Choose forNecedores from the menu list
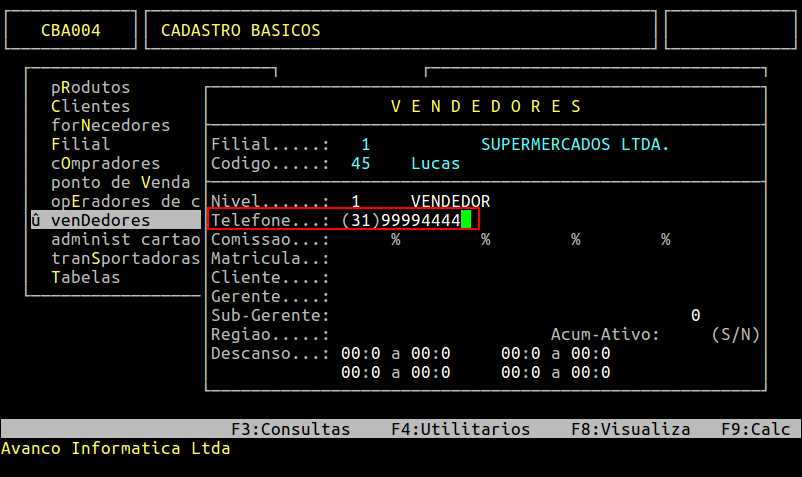 coord(110,125)
